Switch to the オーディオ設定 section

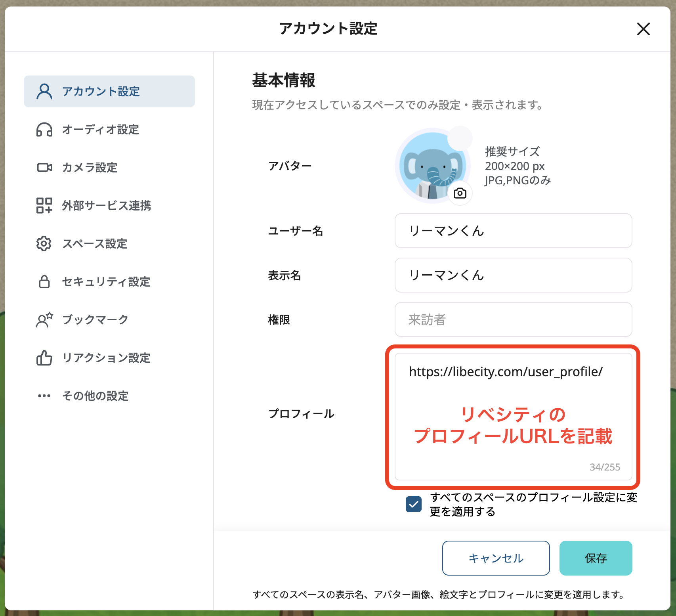tap(100, 130)
